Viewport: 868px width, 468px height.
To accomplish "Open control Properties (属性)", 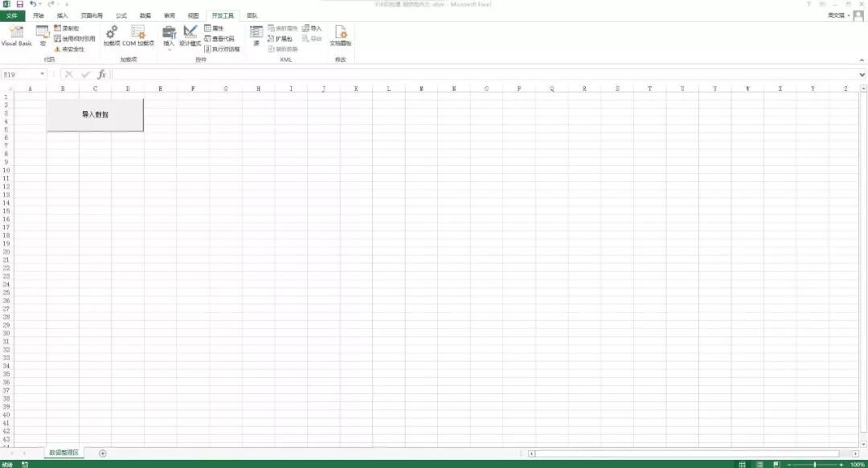I will click(214, 28).
